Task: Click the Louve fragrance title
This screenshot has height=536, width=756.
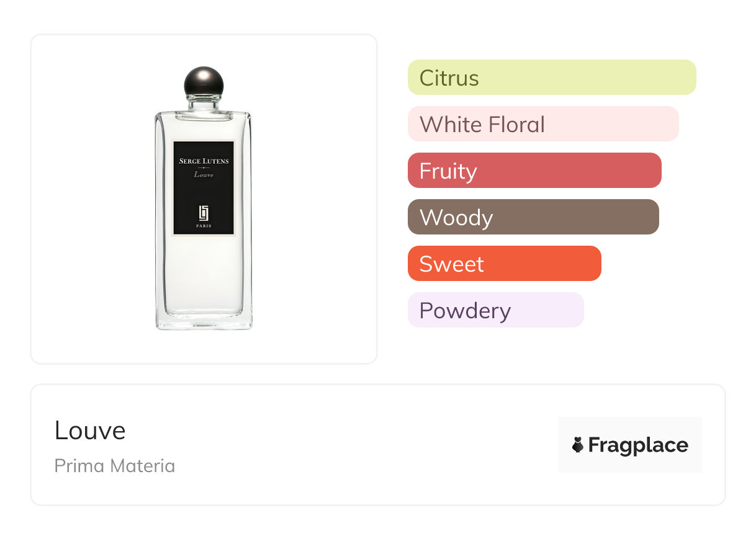Action: point(90,431)
